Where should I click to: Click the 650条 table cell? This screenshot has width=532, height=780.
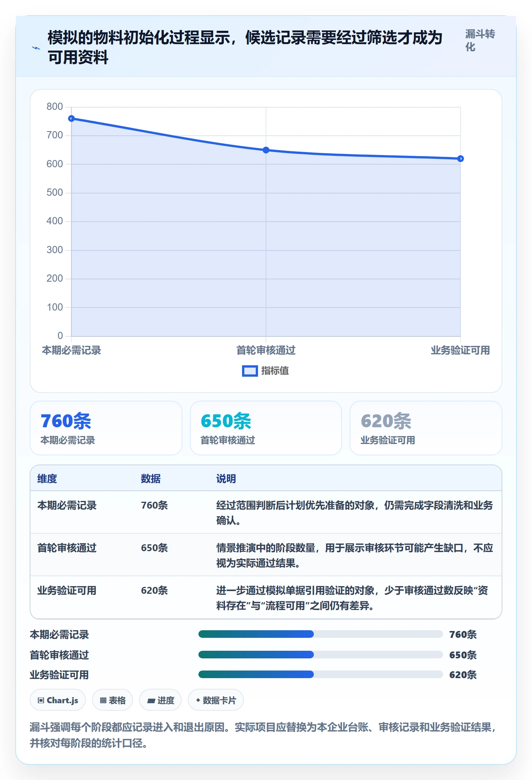(x=154, y=548)
